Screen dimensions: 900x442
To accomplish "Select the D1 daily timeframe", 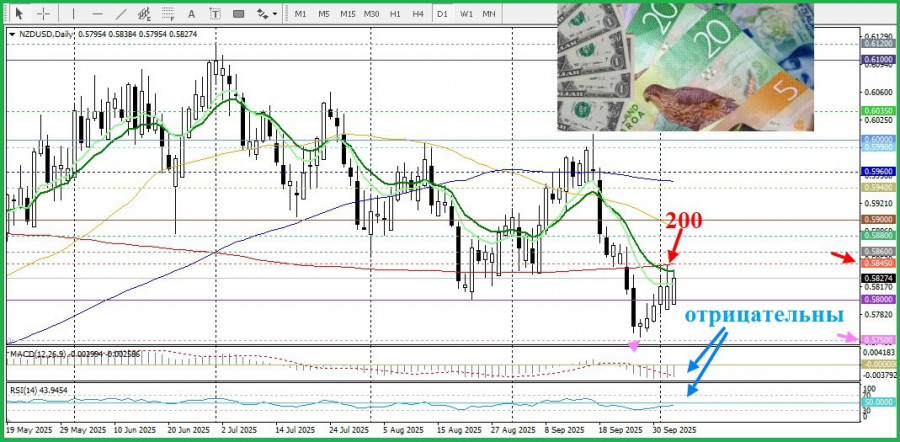I will 443,14.
